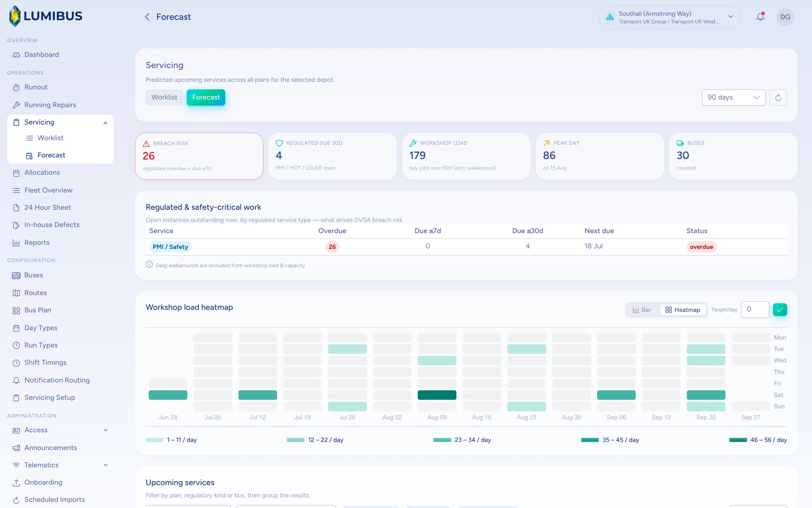Click the Routes map icon
This screenshot has height=508, width=812.
tap(16, 293)
